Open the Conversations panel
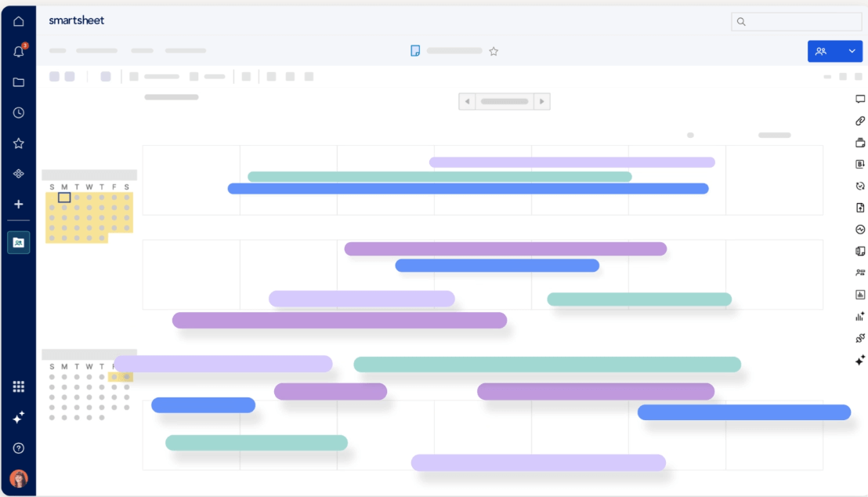 (859, 99)
